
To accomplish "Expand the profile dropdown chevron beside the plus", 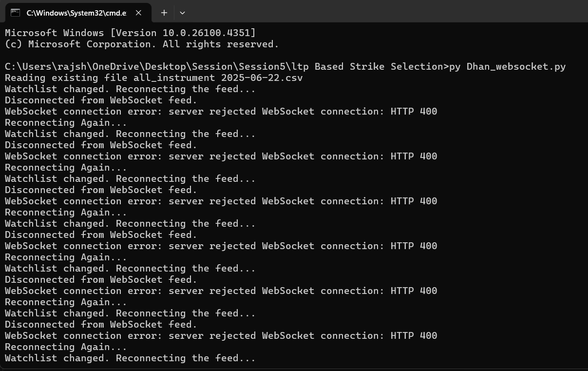I will click(x=182, y=13).
